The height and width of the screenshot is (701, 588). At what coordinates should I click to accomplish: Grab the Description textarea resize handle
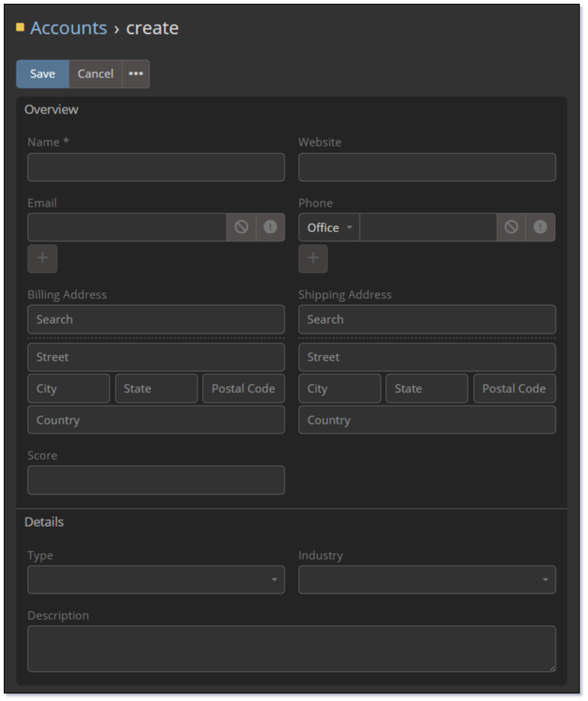tap(553, 669)
